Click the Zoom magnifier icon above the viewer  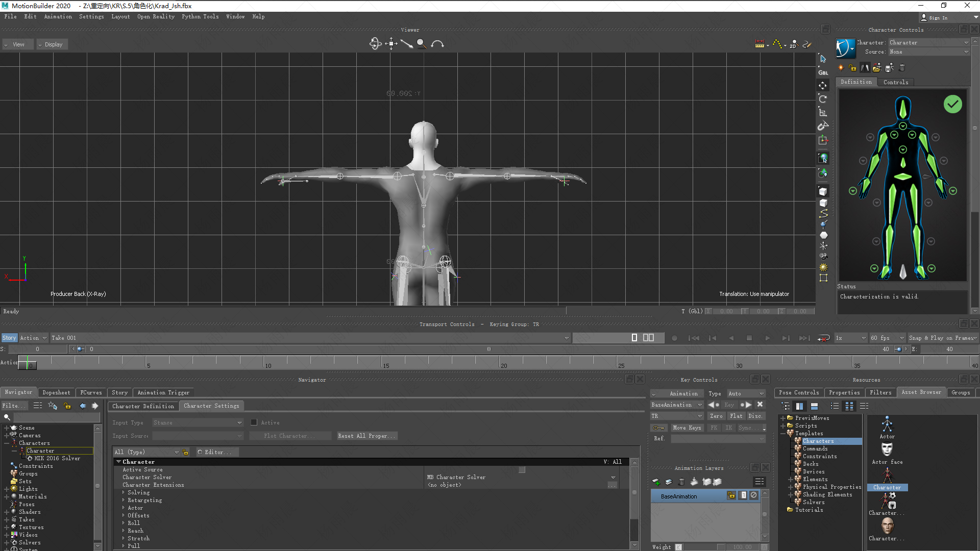click(x=421, y=44)
